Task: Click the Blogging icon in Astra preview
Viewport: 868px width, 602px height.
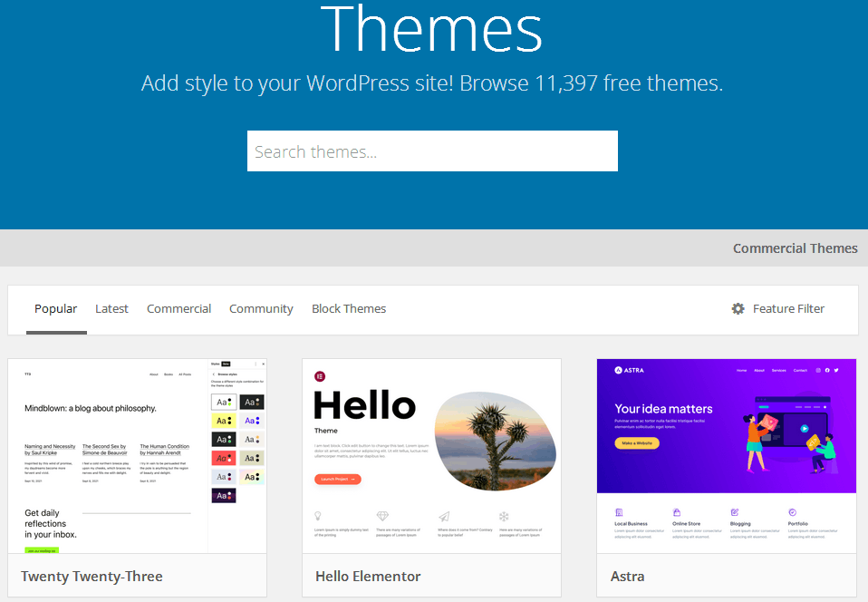Action: pyautogui.click(x=735, y=512)
